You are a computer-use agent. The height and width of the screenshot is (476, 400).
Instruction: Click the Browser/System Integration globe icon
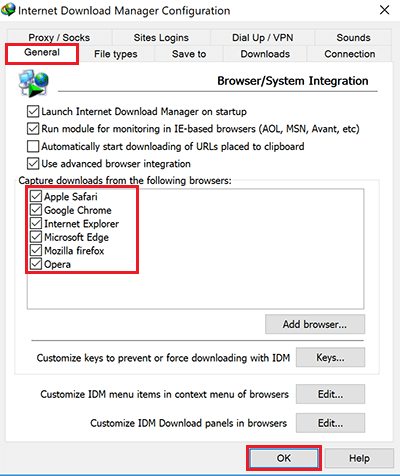coord(34,83)
